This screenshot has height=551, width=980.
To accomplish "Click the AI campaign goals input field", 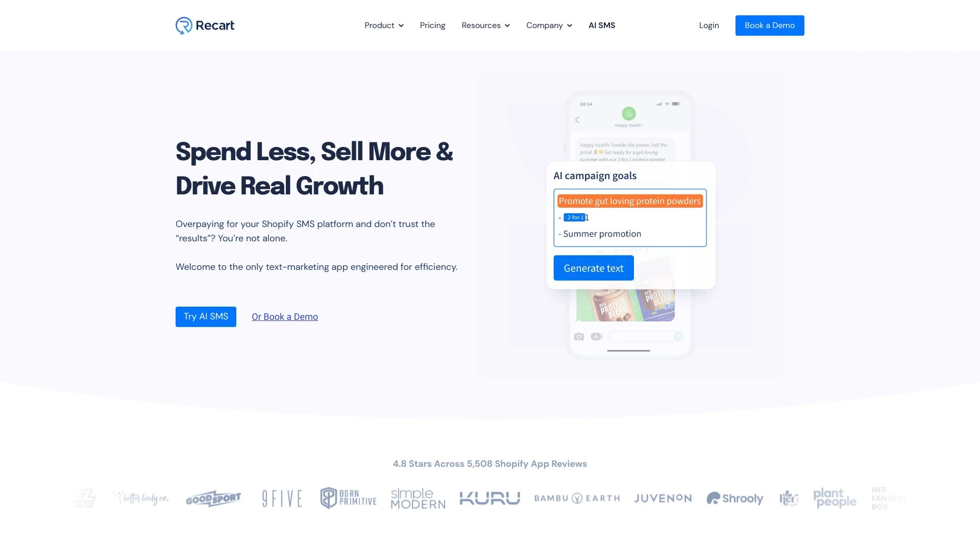I will pyautogui.click(x=629, y=217).
